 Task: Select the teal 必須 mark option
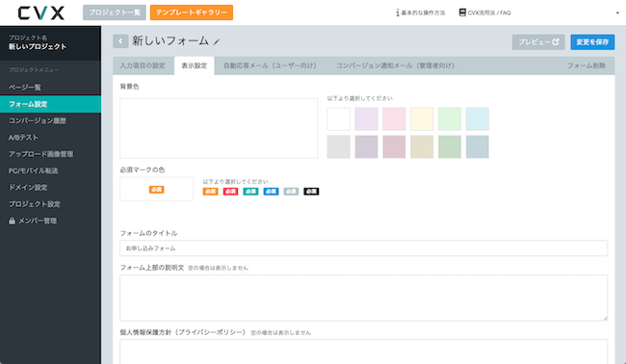250,192
